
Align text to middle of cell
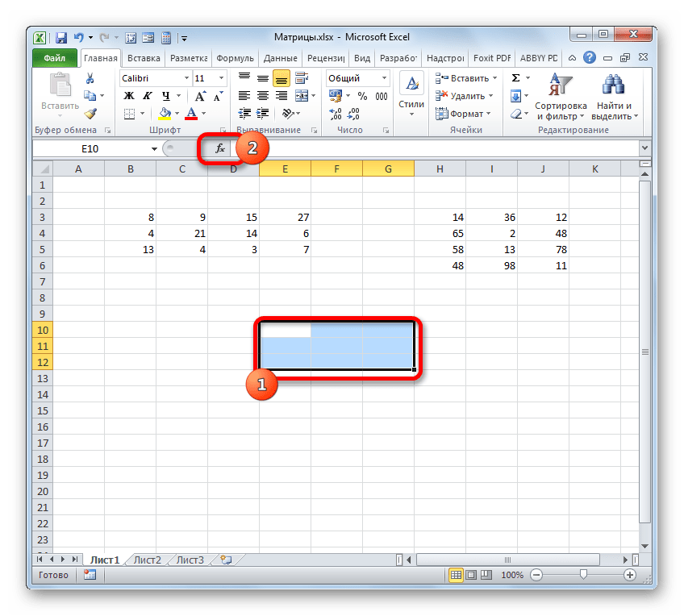(263, 78)
